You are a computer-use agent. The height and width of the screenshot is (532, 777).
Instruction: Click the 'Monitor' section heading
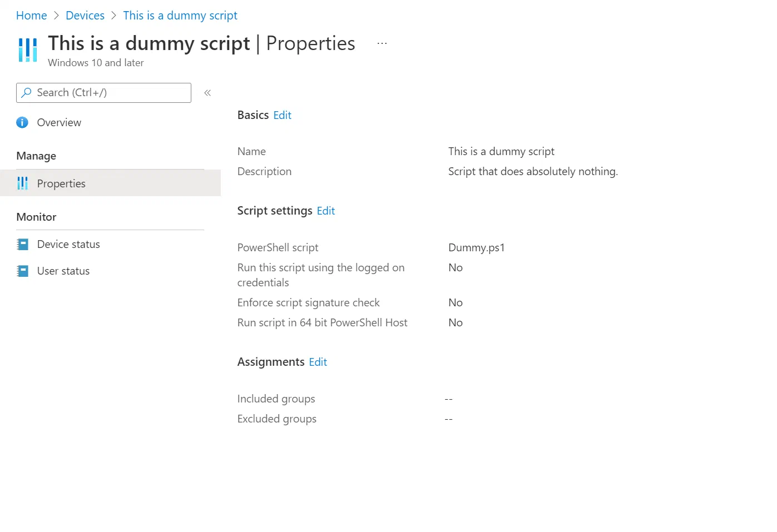pyautogui.click(x=36, y=217)
